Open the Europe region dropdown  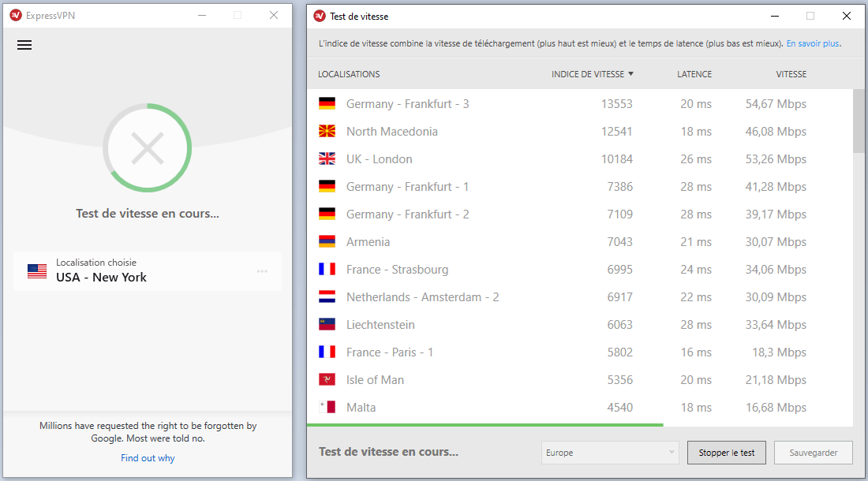[x=609, y=453]
